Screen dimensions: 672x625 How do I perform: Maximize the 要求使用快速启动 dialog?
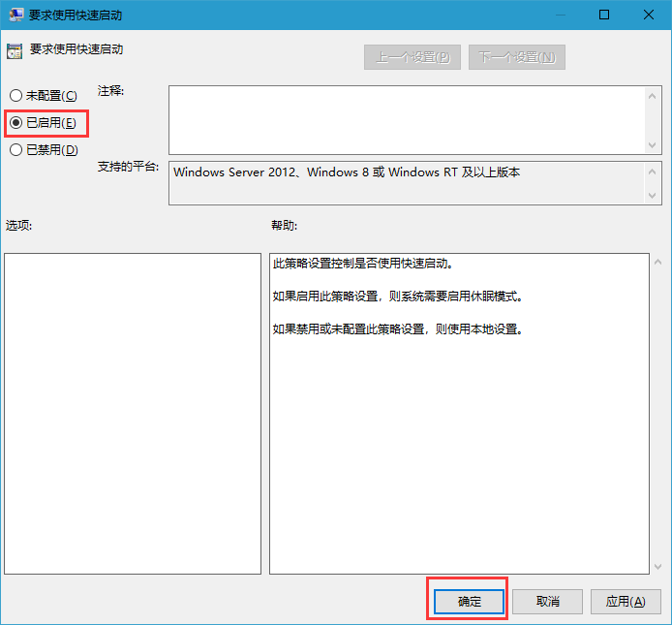tap(604, 16)
